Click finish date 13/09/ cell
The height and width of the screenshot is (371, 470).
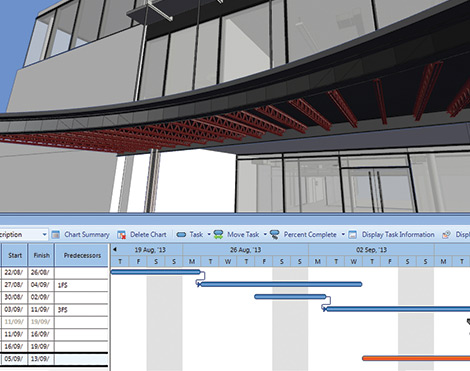point(41,359)
